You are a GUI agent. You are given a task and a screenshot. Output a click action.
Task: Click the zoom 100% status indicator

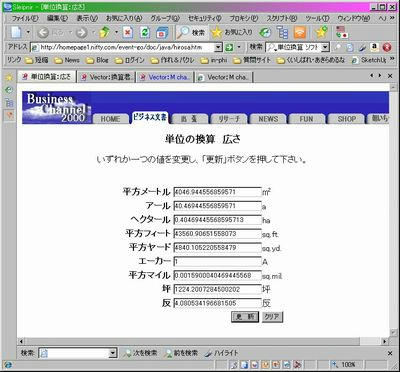click(344, 365)
